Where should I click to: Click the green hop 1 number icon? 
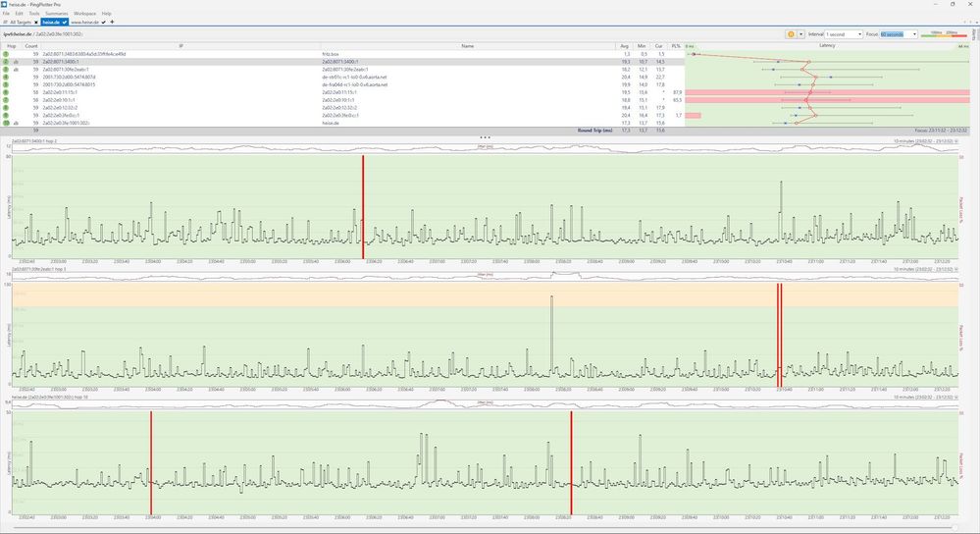(6, 54)
